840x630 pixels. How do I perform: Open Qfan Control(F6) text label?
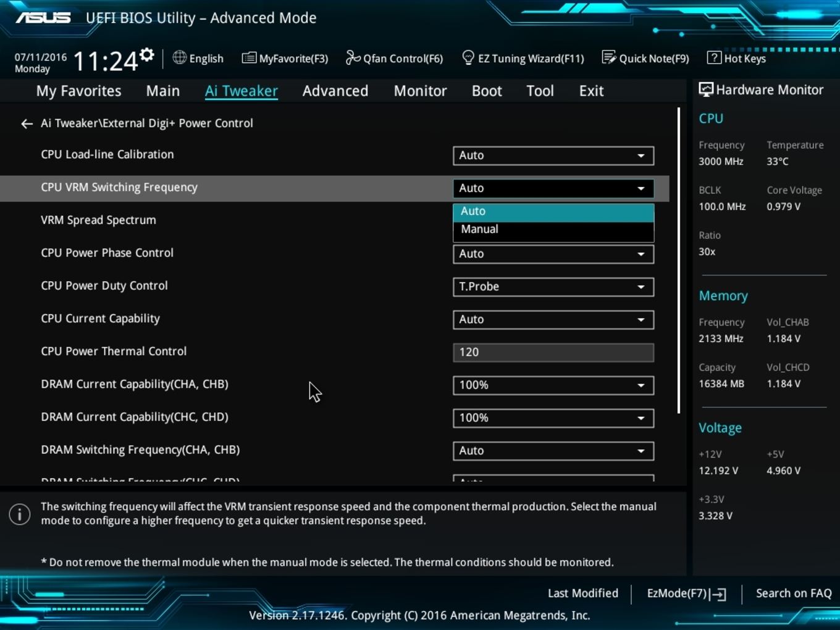[x=403, y=59]
